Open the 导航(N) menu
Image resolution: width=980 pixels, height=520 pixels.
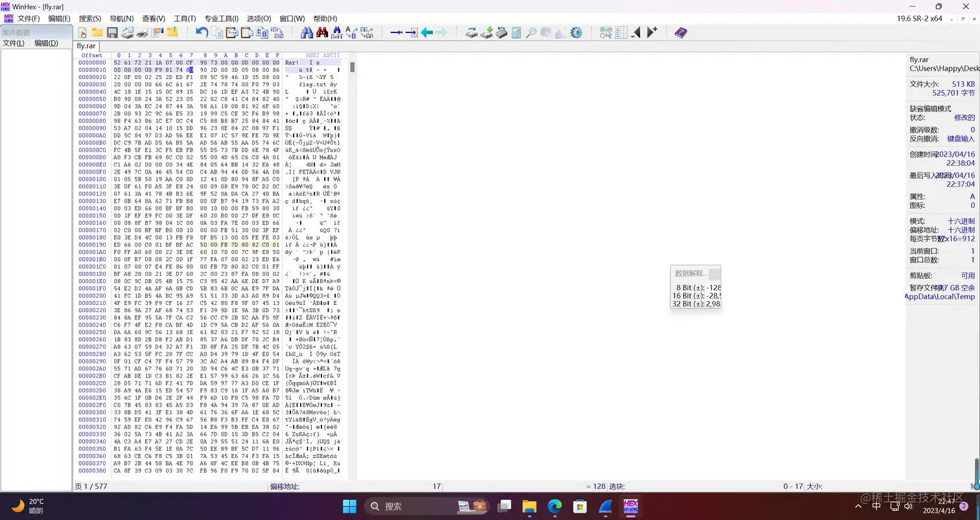coord(122,19)
